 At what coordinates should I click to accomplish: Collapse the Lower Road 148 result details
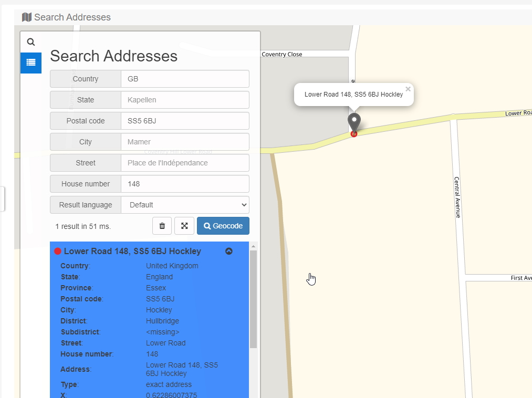(229, 252)
